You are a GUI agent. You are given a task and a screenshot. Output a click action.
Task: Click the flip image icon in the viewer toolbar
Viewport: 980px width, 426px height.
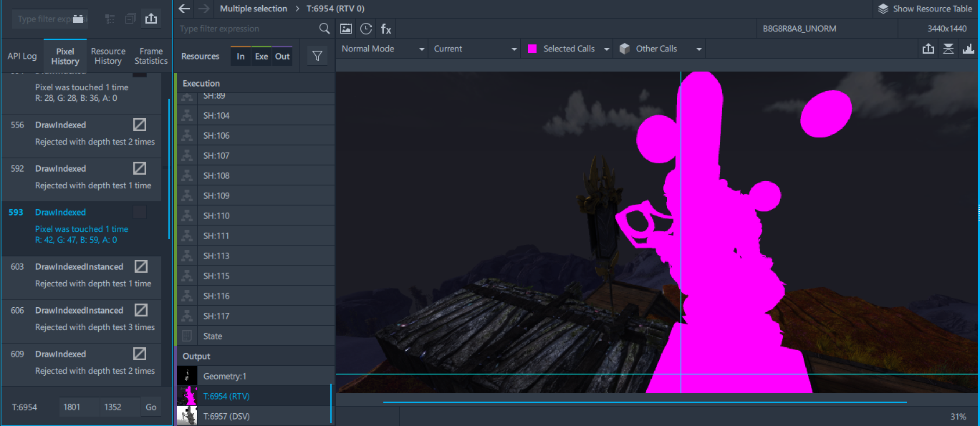point(948,49)
